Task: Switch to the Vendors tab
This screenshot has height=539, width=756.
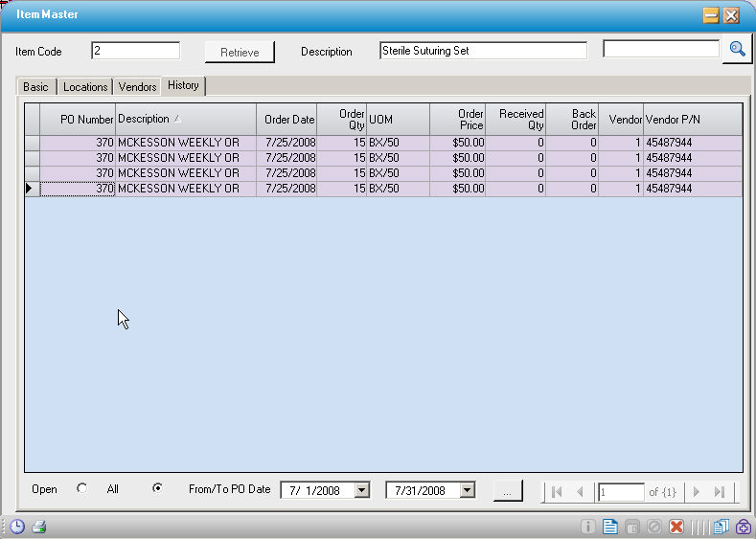Action: (137, 87)
